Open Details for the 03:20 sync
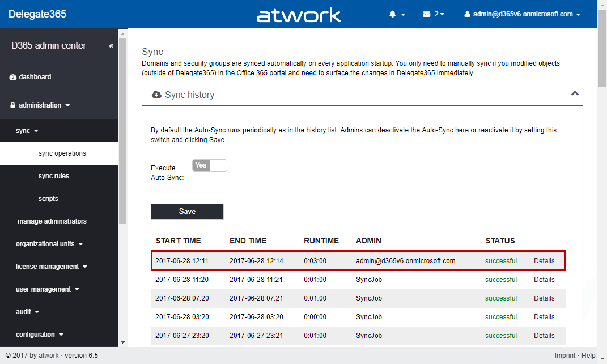The image size is (607, 364). (544, 317)
